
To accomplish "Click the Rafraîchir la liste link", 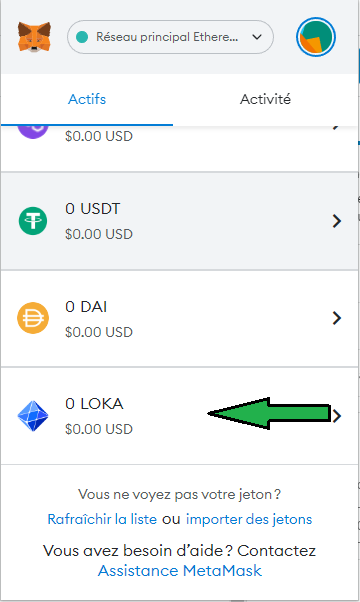I will coord(102,519).
